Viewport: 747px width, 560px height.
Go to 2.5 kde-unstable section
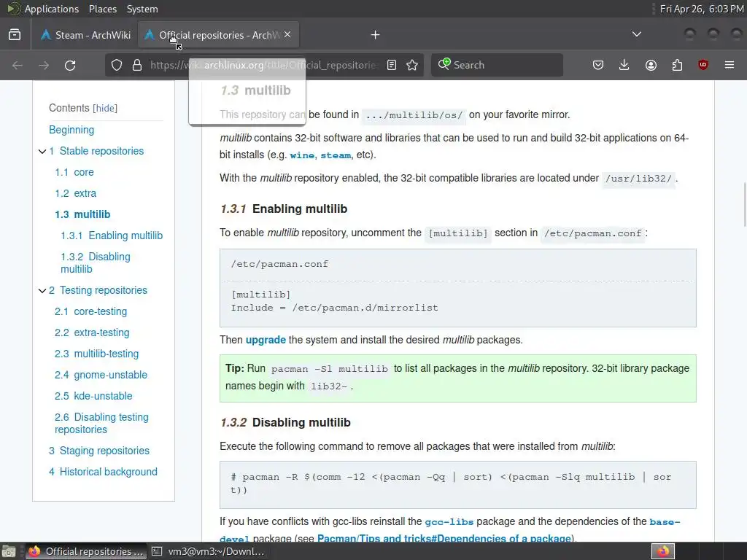pos(93,396)
